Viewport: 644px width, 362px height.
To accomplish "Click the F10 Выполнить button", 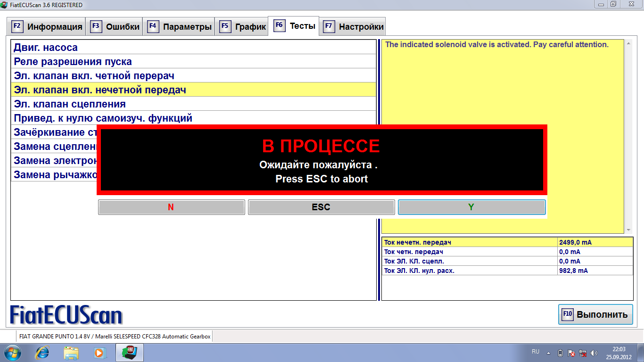I will pos(595,314).
